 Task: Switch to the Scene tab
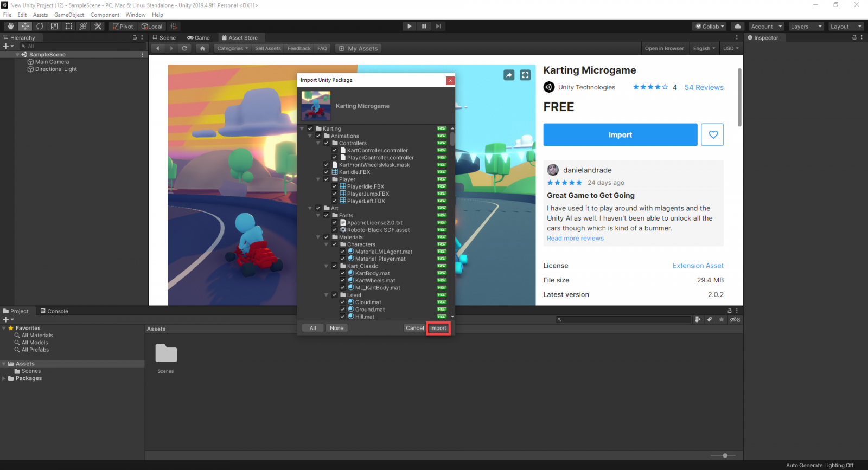(164, 37)
